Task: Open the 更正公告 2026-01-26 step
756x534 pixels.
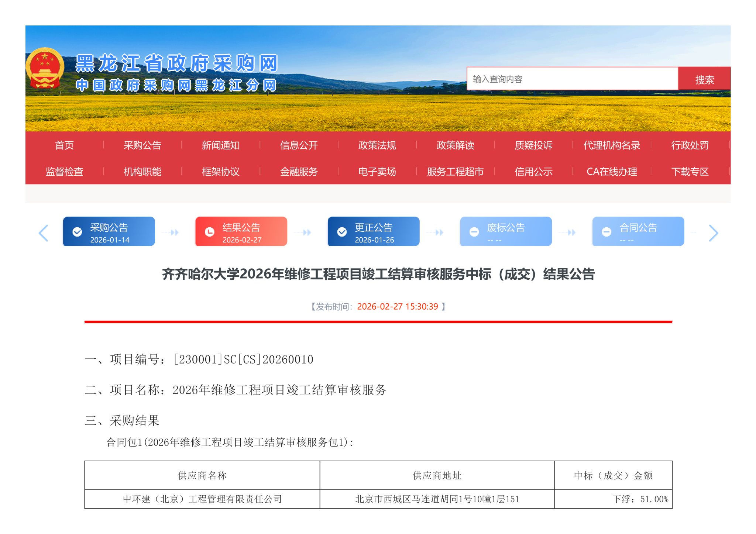Action: coord(374,232)
